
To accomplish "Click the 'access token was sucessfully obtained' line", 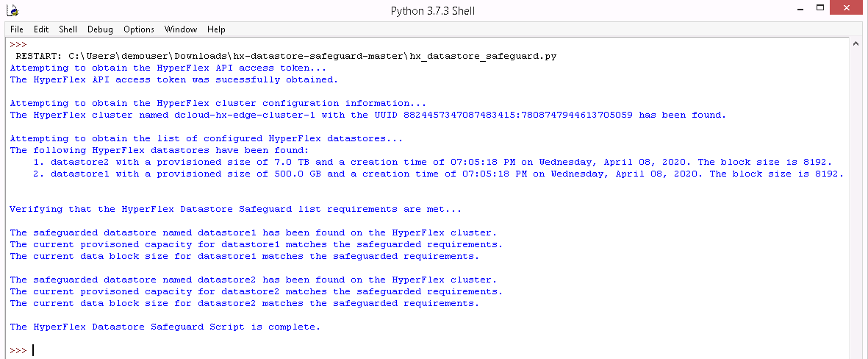I will tap(174, 79).
